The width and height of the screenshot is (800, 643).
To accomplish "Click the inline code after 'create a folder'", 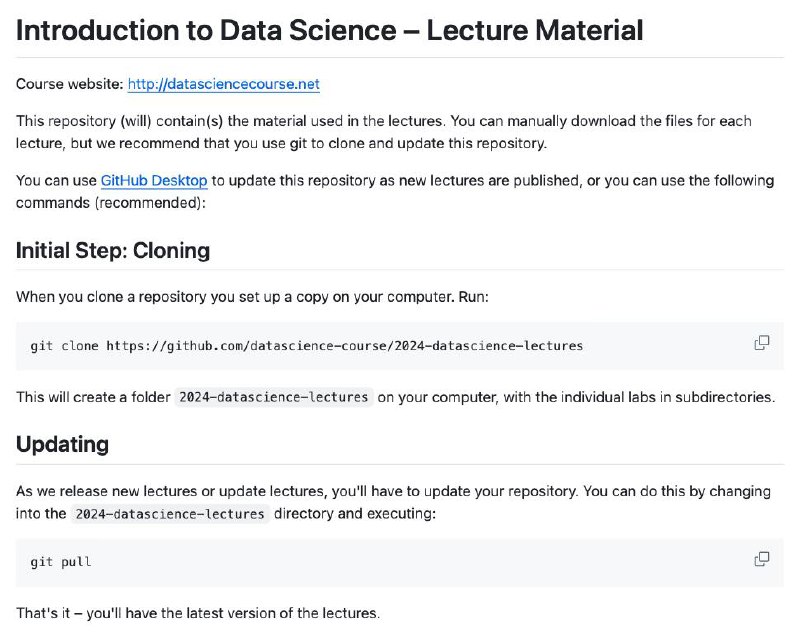I will (x=273, y=397).
